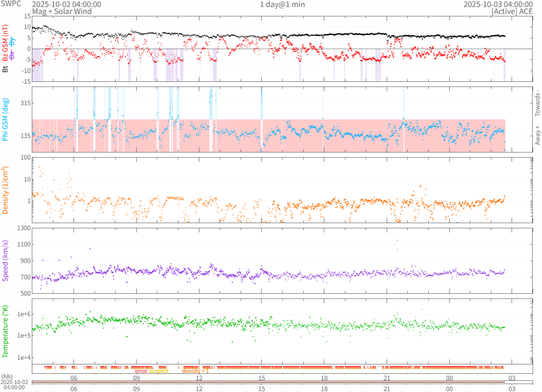This screenshot has height=392, width=542.
Task: Click the Phi GSM (deg) axis label
Action: 6,120
